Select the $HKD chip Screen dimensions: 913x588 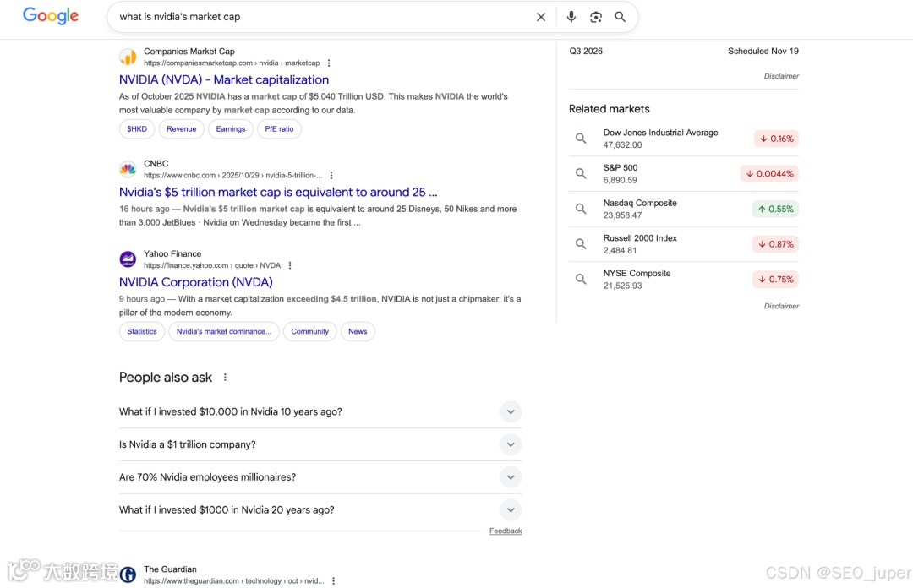(137, 129)
